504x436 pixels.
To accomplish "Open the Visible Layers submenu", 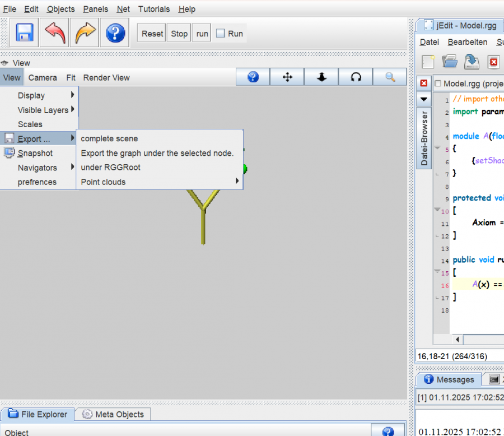I will pyautogui.click(x=42, y=110).
